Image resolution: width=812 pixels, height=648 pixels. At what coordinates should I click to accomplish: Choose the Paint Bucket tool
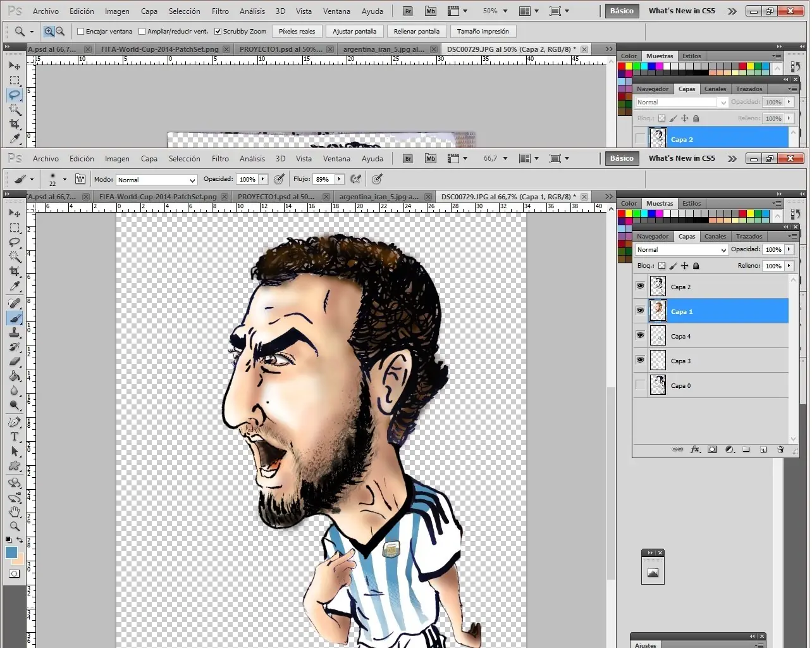[x=15, y=376]
